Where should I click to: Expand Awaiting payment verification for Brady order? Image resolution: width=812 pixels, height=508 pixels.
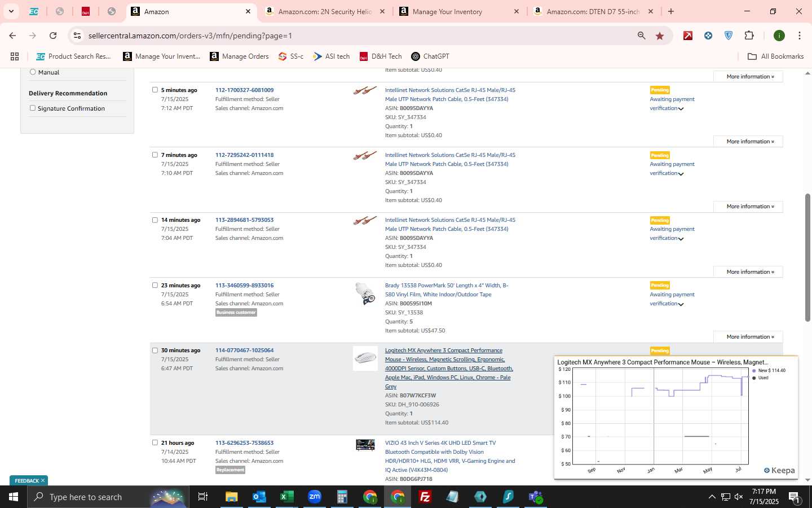(672, 299)
